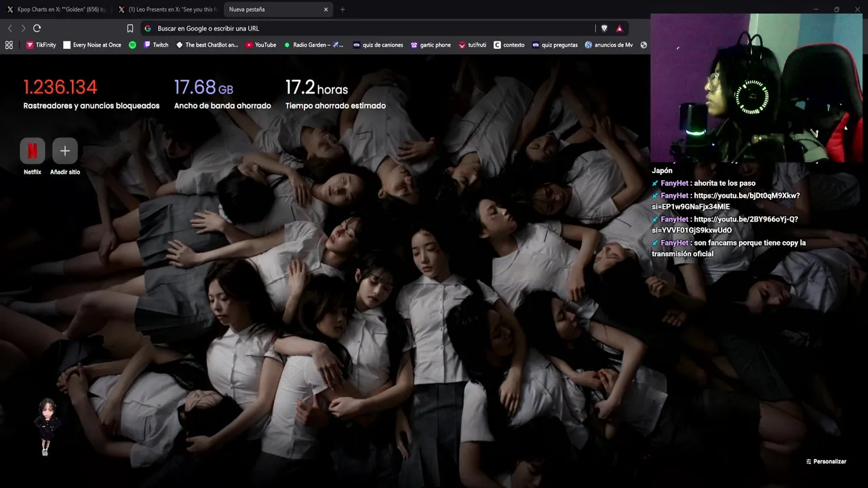Open the quiz de caniones bookmark
Image resolution: width=868 pixels, height=488 pixels.
[378, 45]
